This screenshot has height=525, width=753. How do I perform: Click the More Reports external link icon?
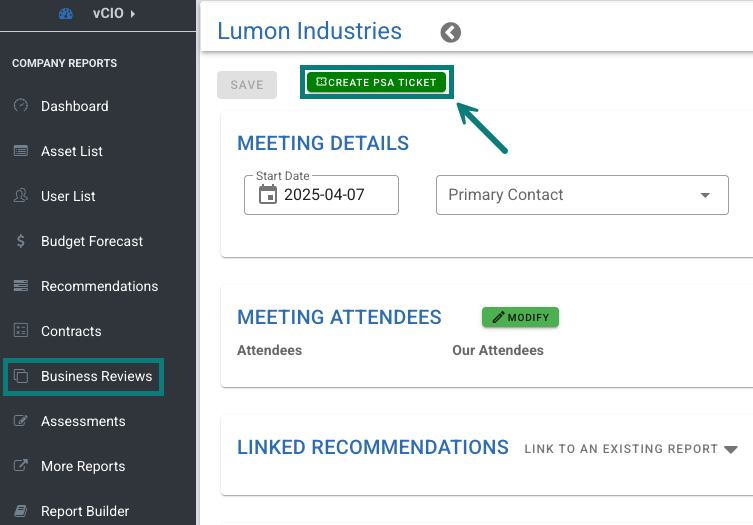[21, 465]
